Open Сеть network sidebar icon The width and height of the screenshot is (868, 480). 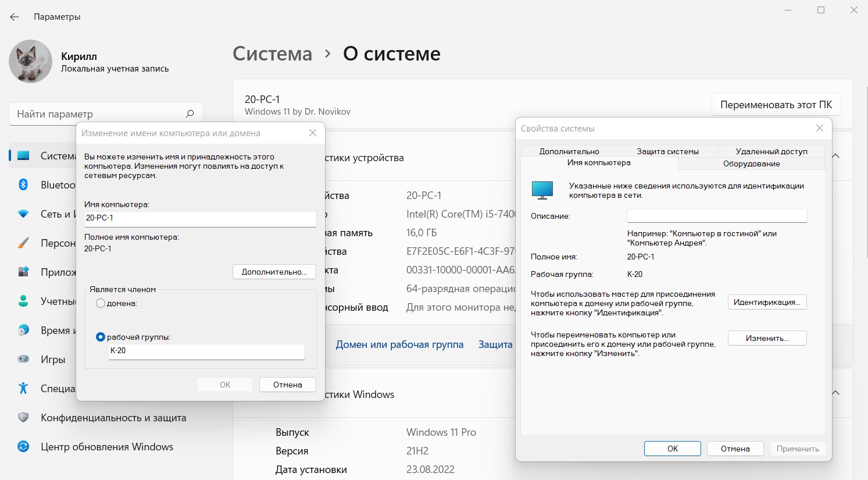[23, 214]
